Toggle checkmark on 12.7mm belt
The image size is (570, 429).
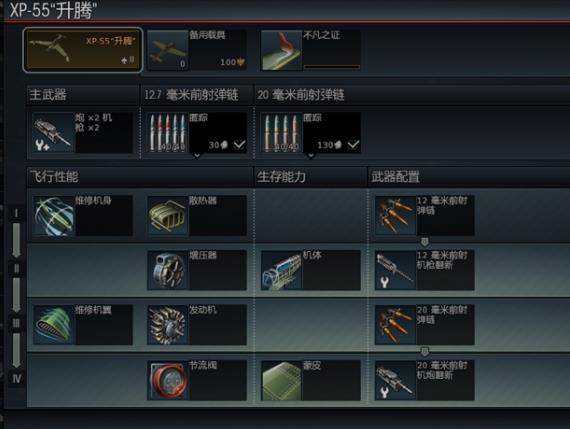[239, 145]
